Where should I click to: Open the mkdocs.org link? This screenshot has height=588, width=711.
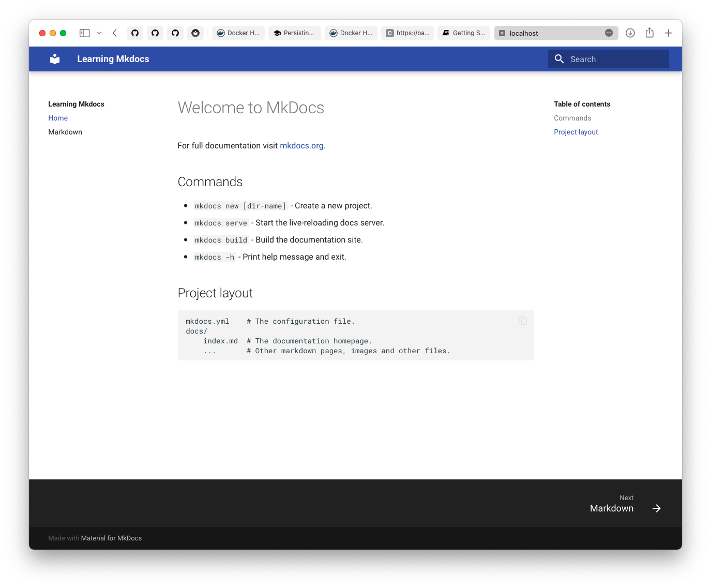click(x=301, y=146)
